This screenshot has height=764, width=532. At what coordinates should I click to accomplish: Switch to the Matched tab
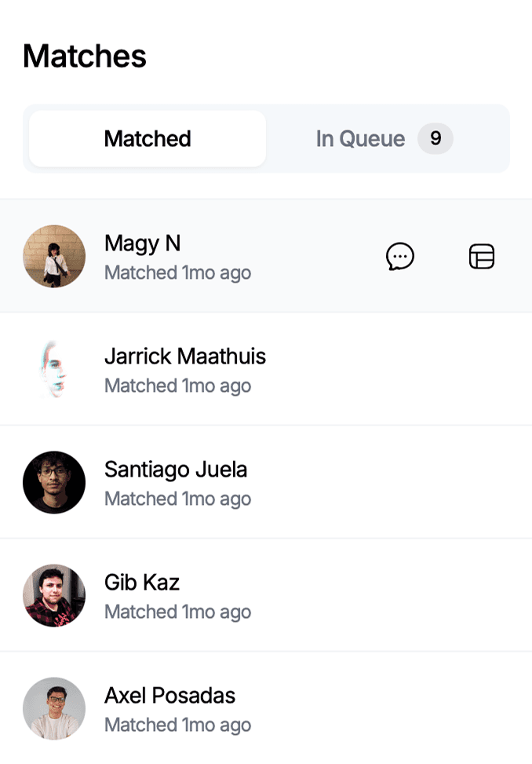(148, 139)
